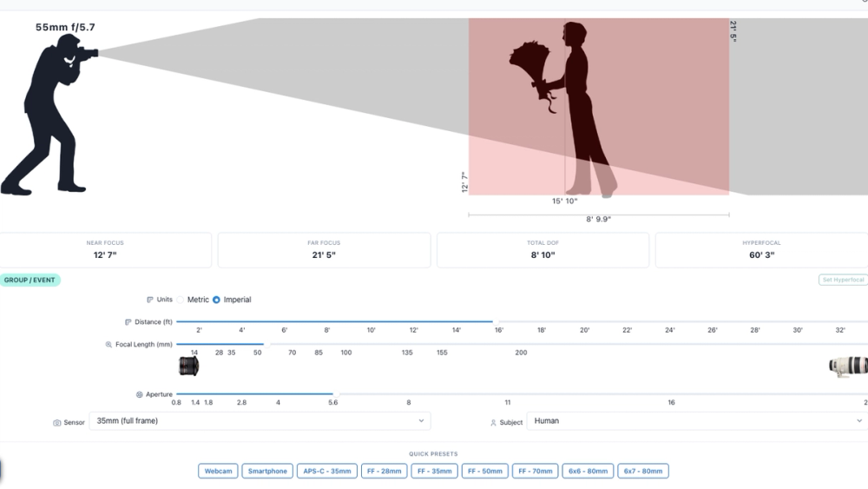Open the Sensor 35mm (full frame) dropdown

coord(260,421)
